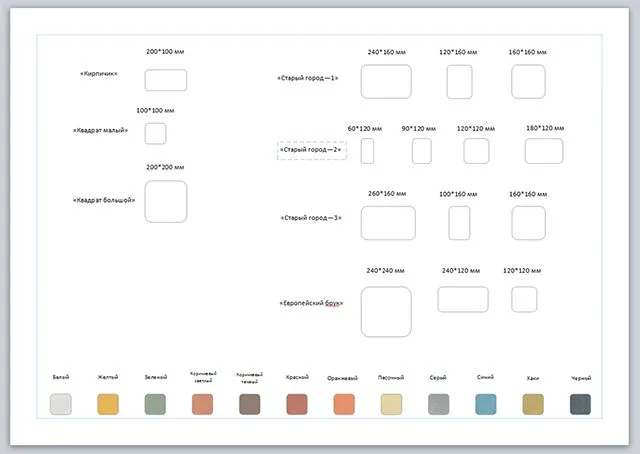The width and height of the screenshot is (640, 454).
Task: Select the selected «Старый город—2» text box
Action: point(312,150)
